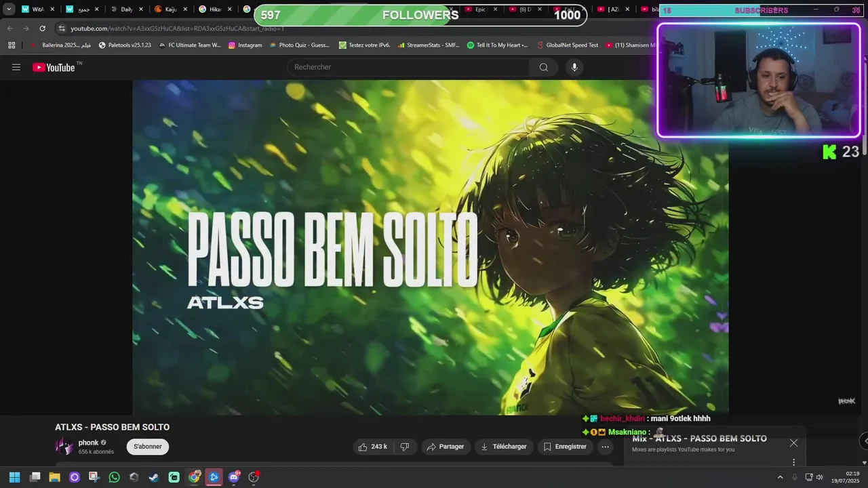Open the phonk channel avatar
This screenshot has height=488, width=868.
[x=64, y=446]
